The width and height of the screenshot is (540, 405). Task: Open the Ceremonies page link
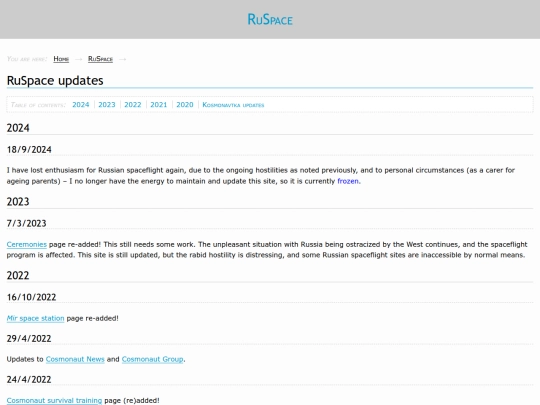pyautogui.click(x=27, y=245)
